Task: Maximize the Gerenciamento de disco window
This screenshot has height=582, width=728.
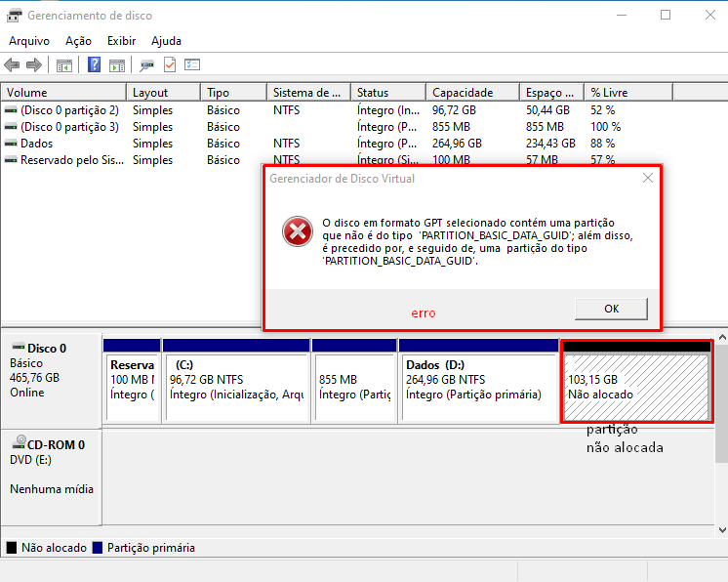Action: pyautogui.click(x=666, y=15)
